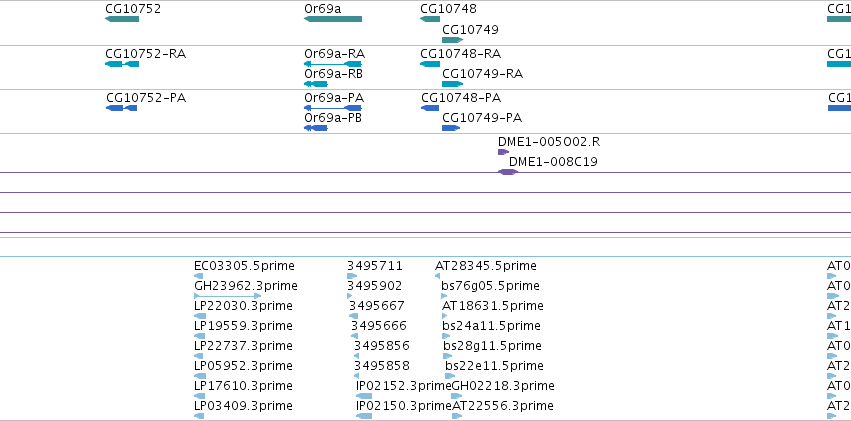Select transcript Or69a-RA
This screenshot has height=421, width=851.
pyautogui.click(x=333, y=64)
